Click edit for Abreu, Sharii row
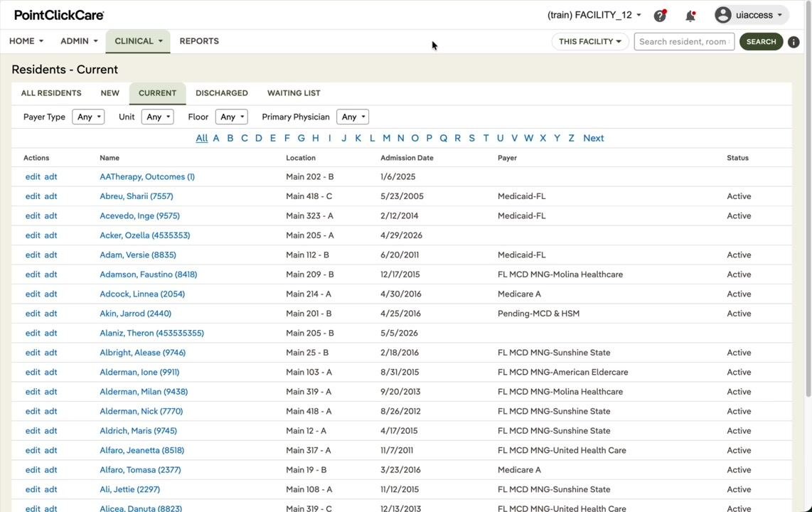Image resolution: width=812 pixels, height=512 pixels. (33, 196)
